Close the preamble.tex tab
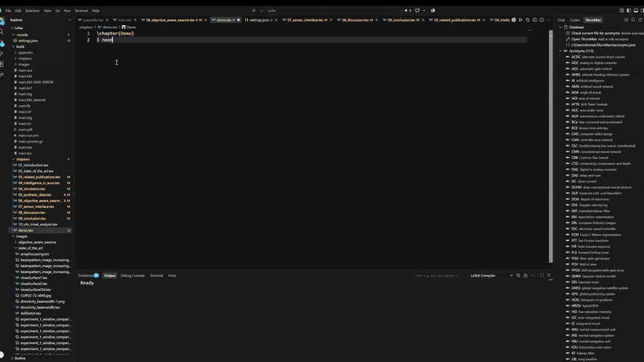This screenshot has height=362, width=644. tap(107, 19)
